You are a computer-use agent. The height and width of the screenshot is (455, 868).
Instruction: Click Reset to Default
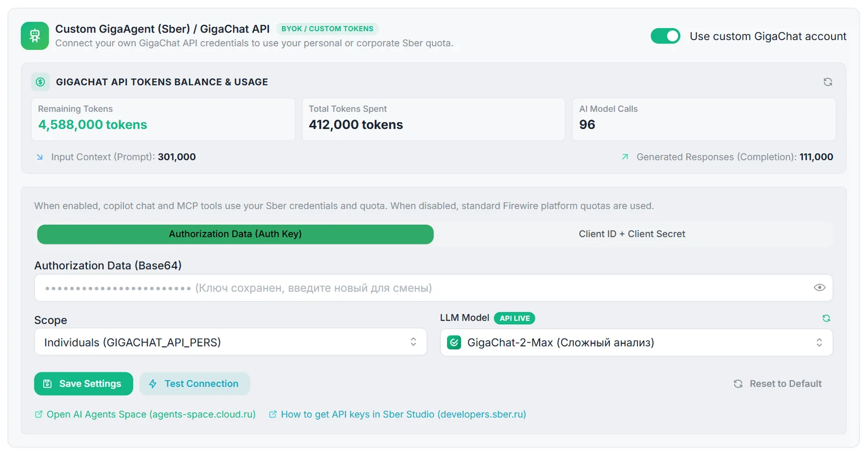click(777, 384)
